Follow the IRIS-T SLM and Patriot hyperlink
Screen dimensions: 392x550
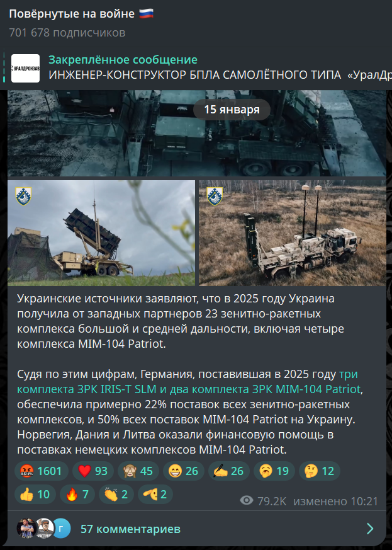(189, 382)
